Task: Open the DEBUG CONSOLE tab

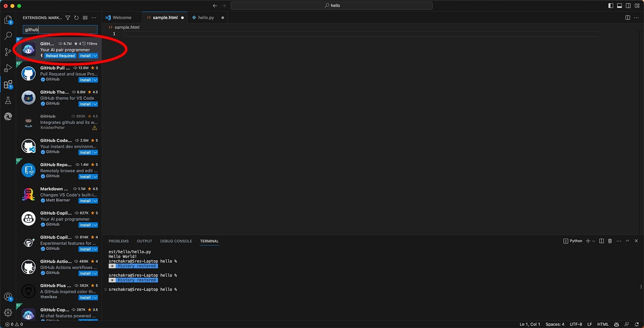Action: 176,241
